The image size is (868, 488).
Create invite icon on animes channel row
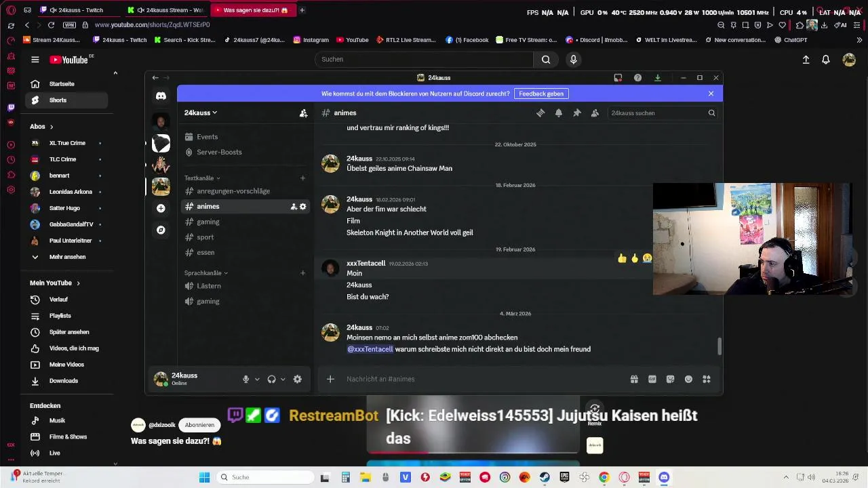294,207
